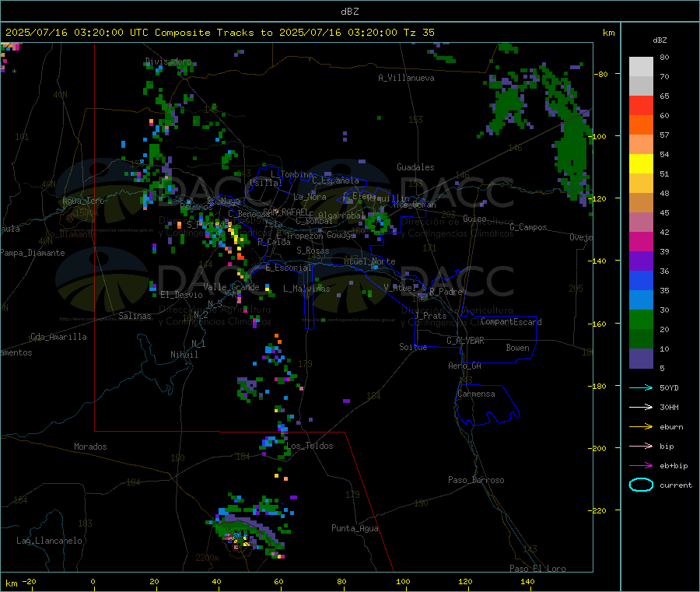Click the 'C_Campos' map label
The height and width of the screenshot is (592, 700).
528,227
